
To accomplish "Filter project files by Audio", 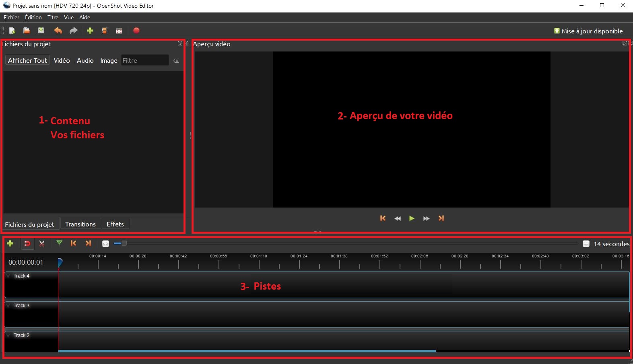I will coord(85,60).
